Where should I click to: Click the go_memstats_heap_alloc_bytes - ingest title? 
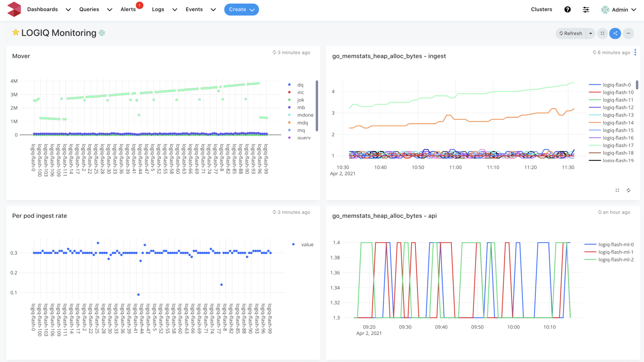pos(389,56)
